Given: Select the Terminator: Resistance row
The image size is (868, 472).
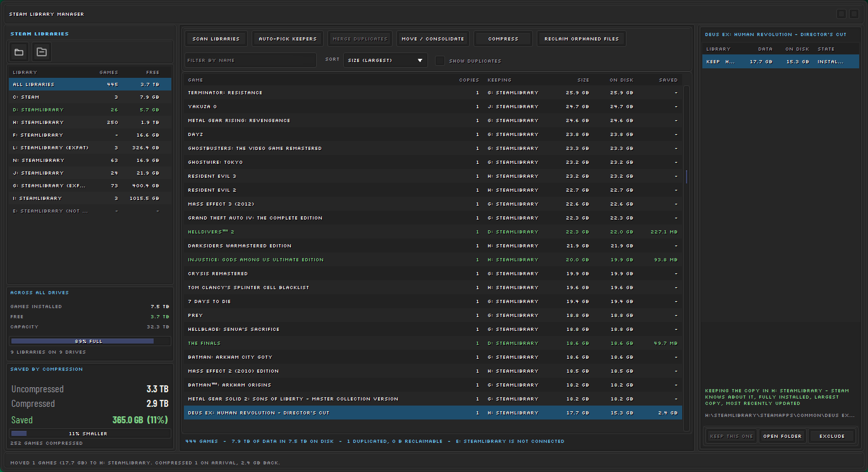Looking at the screenshot, I should click(x=433, y=92).
